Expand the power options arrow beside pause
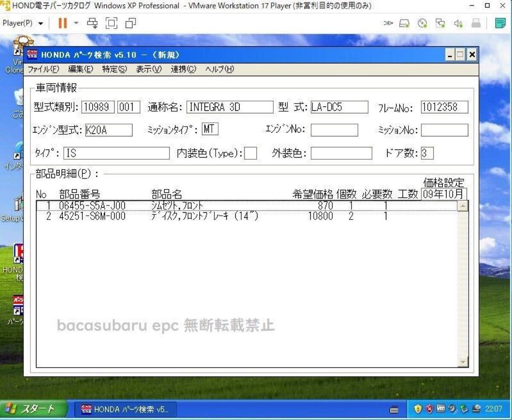This screenshot has height=420, width=512. [x=76, y=23]
